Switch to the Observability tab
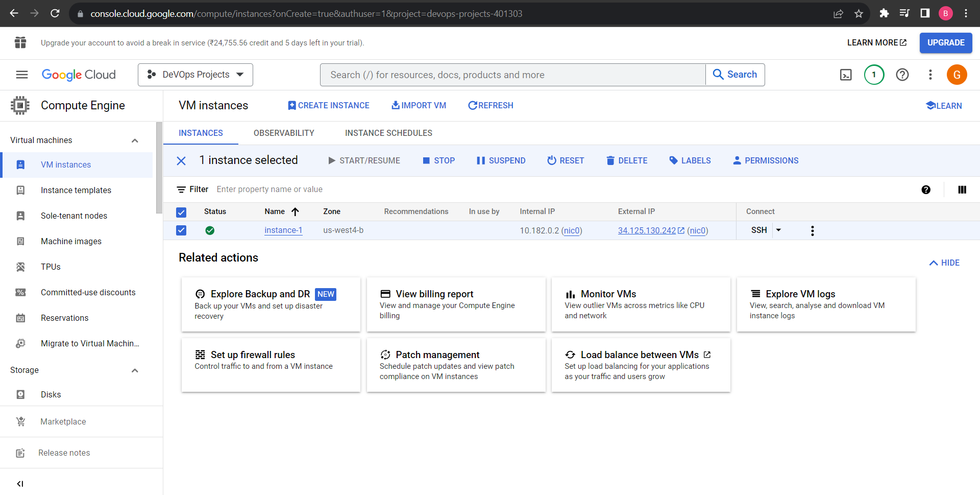 pos(284,133)
